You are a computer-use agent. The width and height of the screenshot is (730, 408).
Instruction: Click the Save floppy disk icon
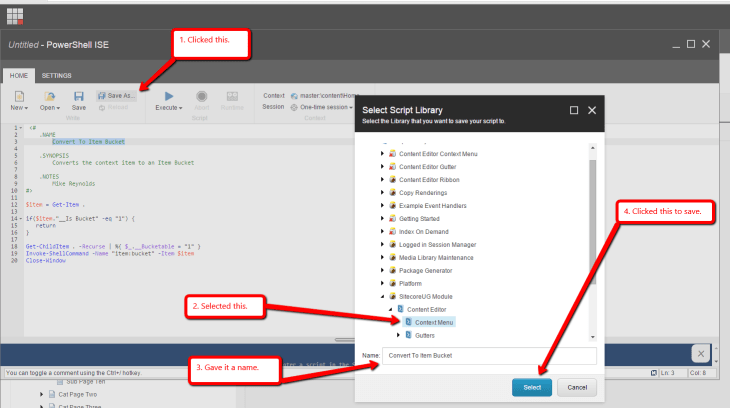coord(79,96)
